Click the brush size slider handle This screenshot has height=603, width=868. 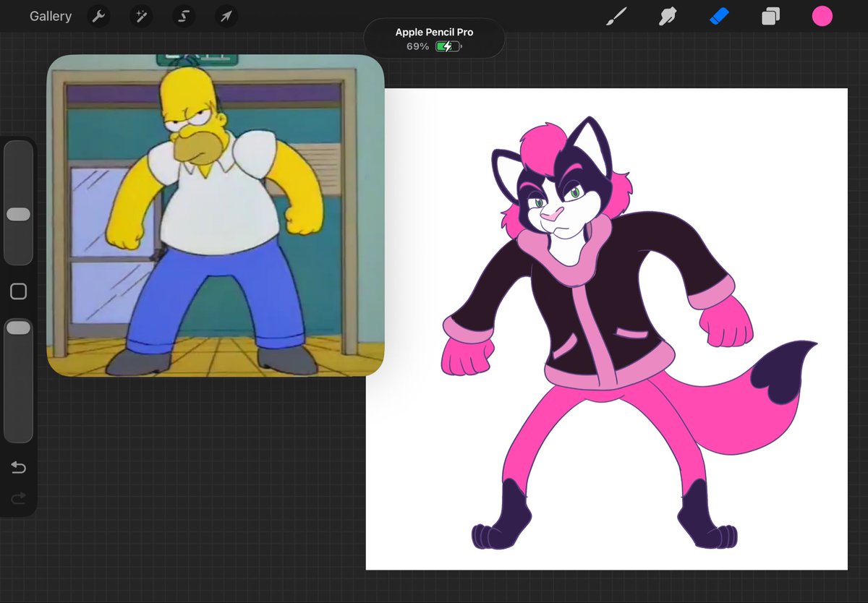click(18, 214)
